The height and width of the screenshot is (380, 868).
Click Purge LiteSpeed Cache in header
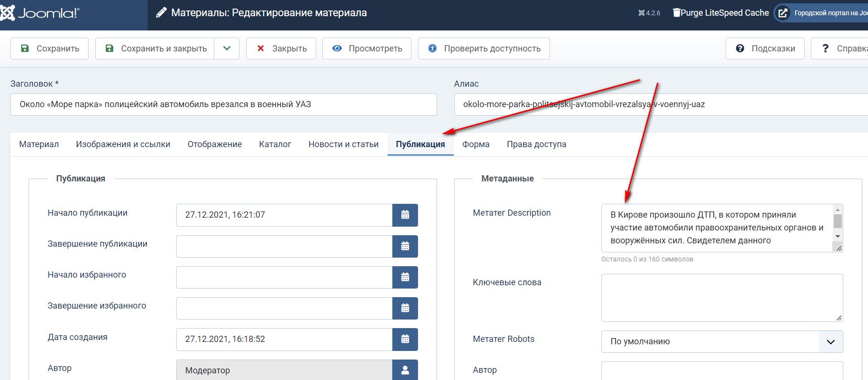point(720,13)
